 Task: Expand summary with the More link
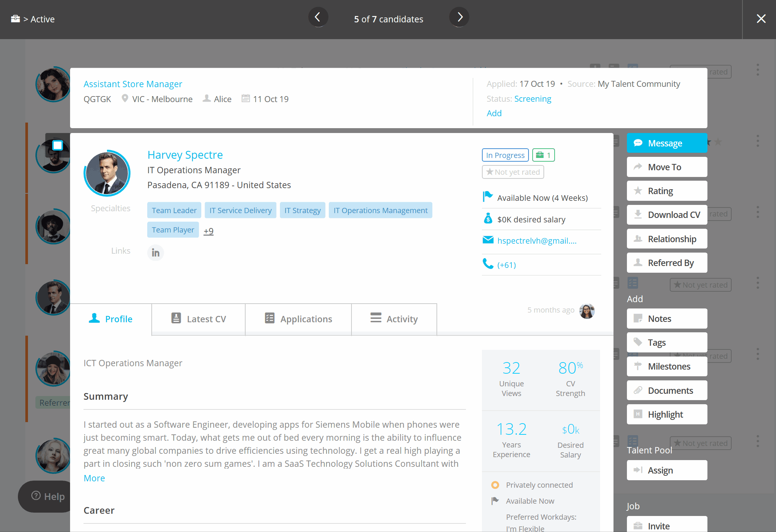coord(94,478)
